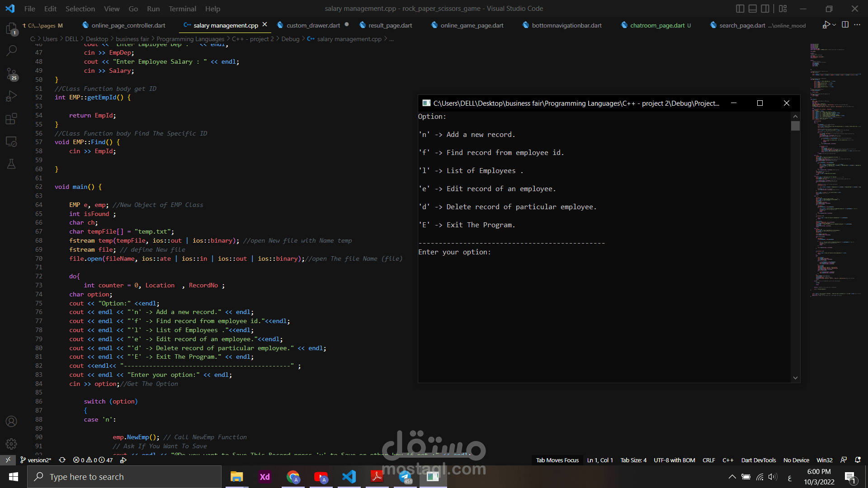Open the Accounts icon in the activity bar
The image size is (868, 488).
(11, 421)
